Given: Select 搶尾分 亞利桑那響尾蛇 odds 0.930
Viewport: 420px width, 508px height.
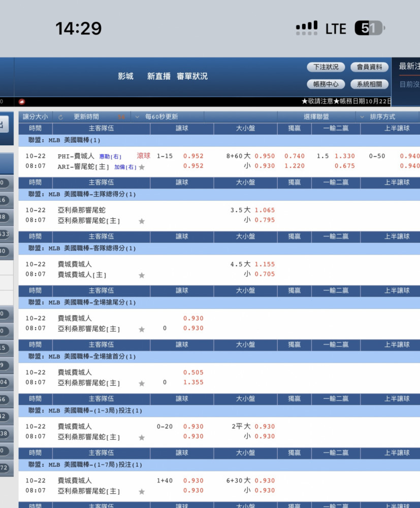Looking at the screenshot, I should [193, 328].
